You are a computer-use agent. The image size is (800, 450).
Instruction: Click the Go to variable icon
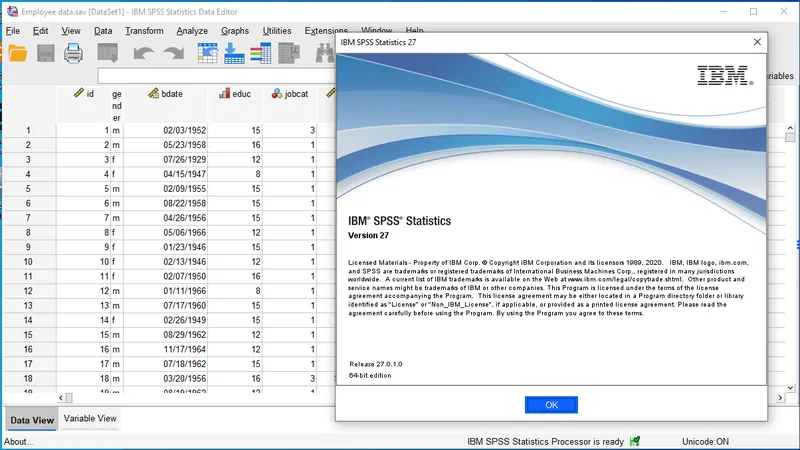click(x=234, y=53)
